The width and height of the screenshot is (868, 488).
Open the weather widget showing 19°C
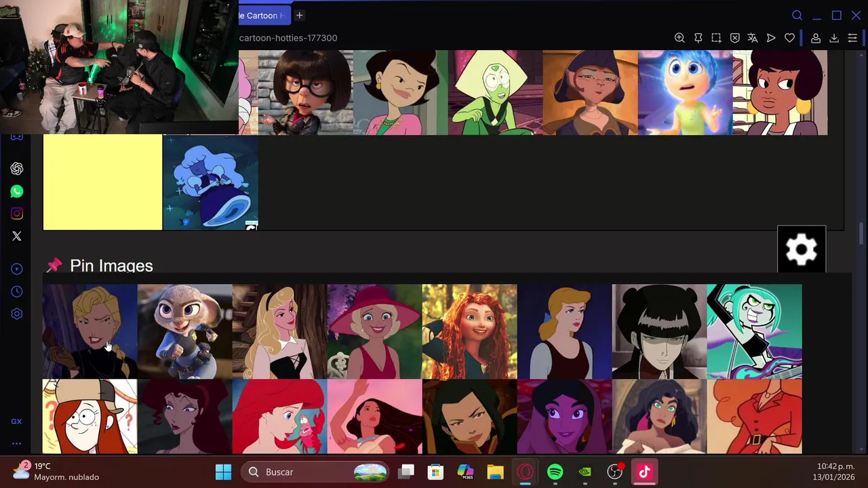point(56,471)
